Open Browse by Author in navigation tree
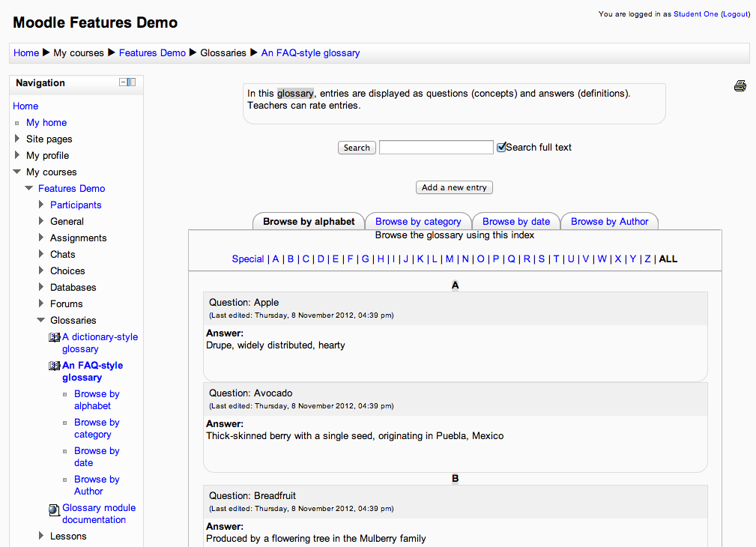This screenshot has height=547, width=756. (x=97, y=486)
